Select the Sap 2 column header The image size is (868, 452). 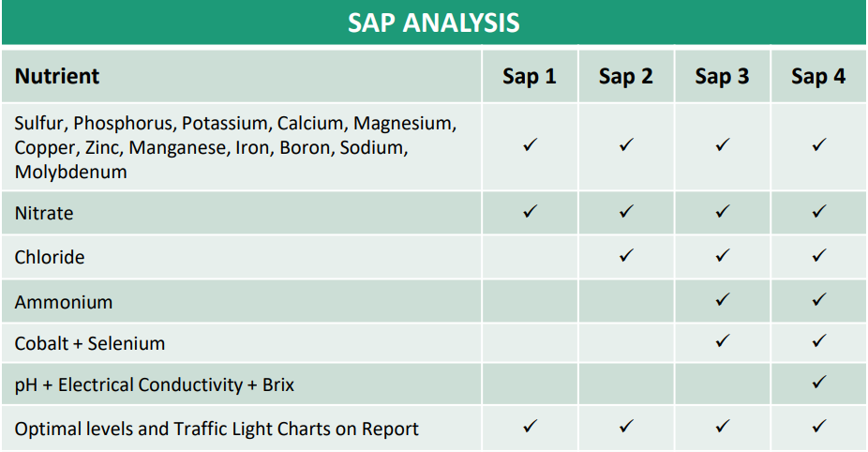coord(626,77)
